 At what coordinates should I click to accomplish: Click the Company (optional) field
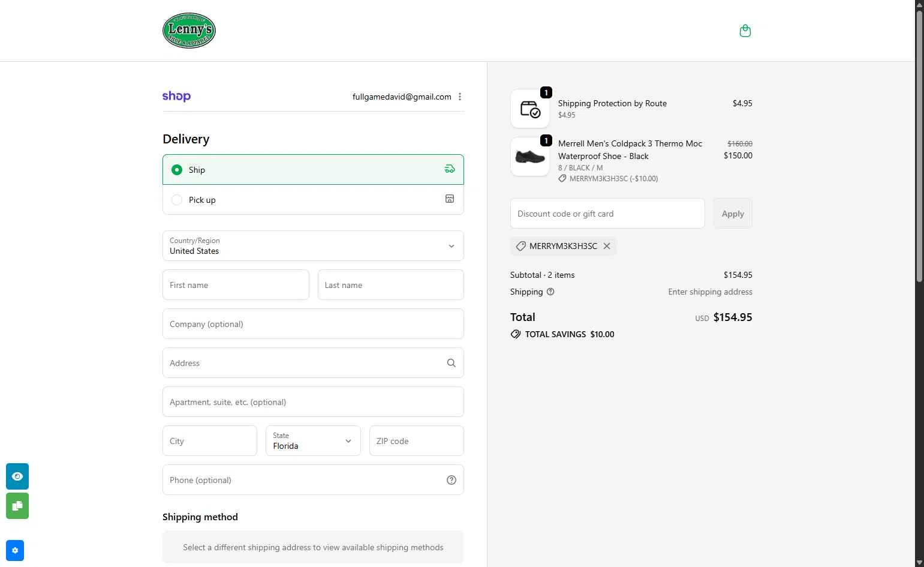[313, 324]
